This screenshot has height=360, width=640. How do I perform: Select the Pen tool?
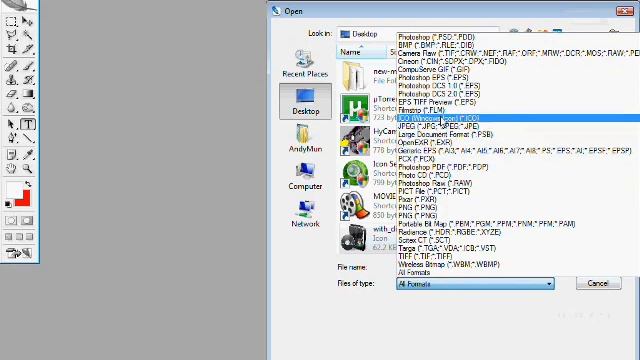[x=11, y=138]
